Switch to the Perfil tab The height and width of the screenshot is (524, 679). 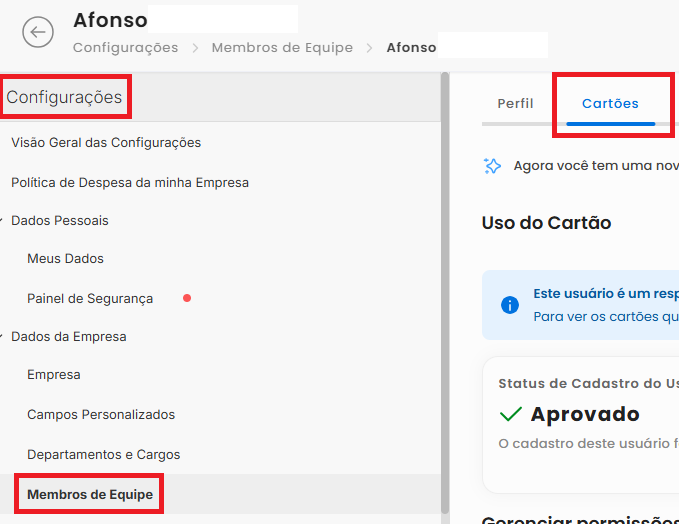click(x=515, y=104)
